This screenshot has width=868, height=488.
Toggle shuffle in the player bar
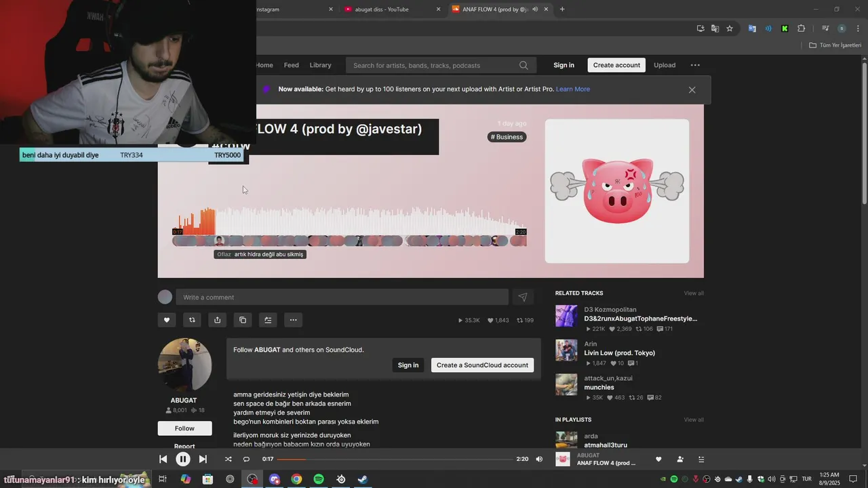(x=228, y=459)
